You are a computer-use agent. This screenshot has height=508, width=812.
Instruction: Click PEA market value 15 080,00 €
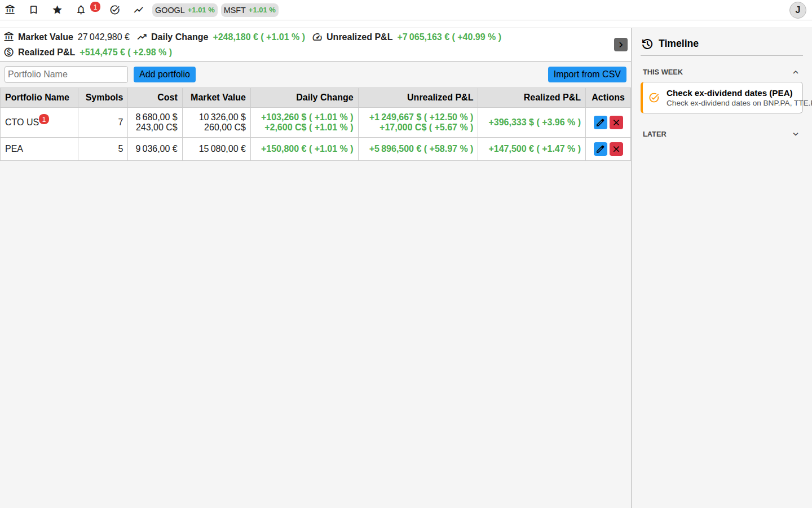point(222,149)
